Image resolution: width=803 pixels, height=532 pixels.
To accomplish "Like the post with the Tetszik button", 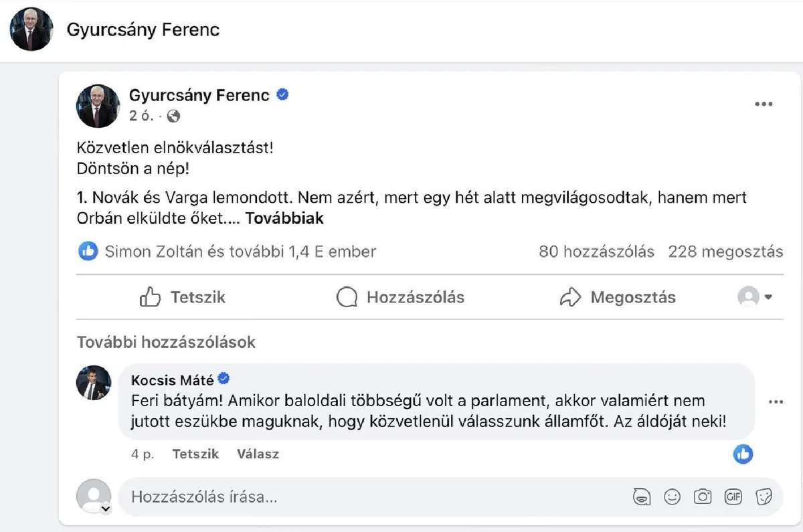I will coord(183,297).
